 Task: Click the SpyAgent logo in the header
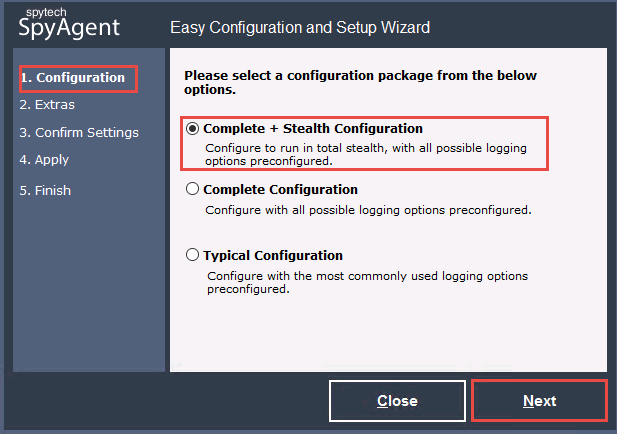point(69,28)
